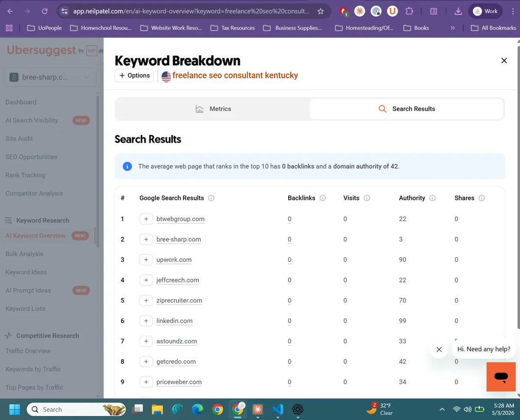Open SEO Opportunities in the sidebar

pyautogui.click(x=31, y=157)
